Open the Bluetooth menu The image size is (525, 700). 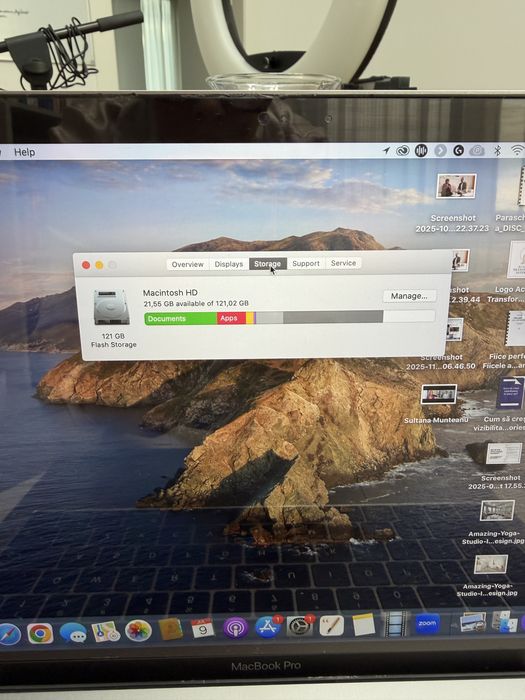pos(497,151)
